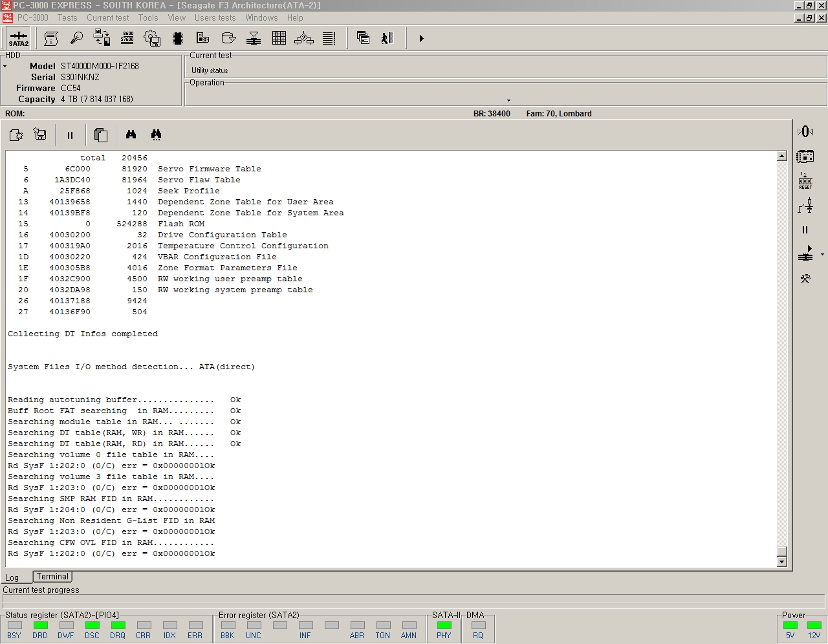The width and height of the screenshot is (828, 644).
Task: Click the binoculars search icon in log toolbar
Action: (131, 134)
